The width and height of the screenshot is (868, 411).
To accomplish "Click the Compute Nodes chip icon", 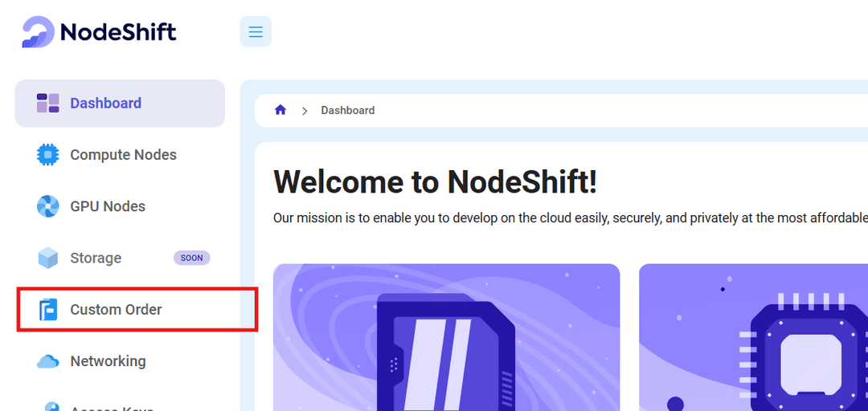I will (x=48, y=155).
